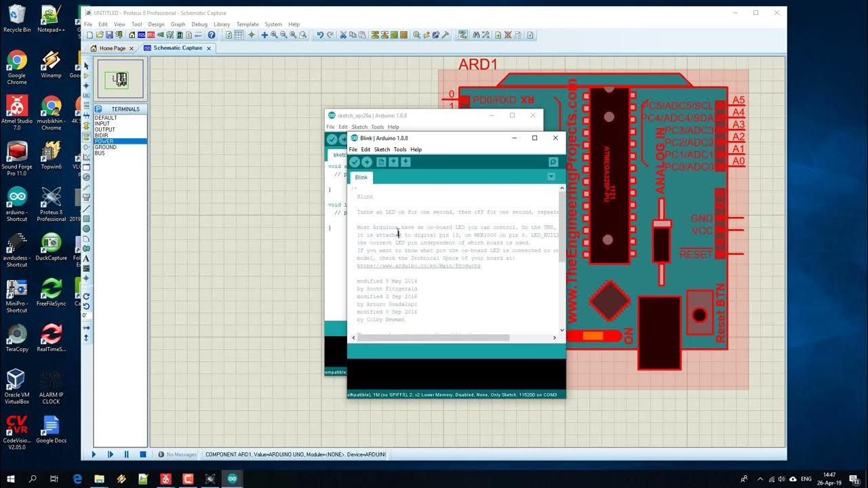Open File menu in Blink Arduino window

pos(353,149)
